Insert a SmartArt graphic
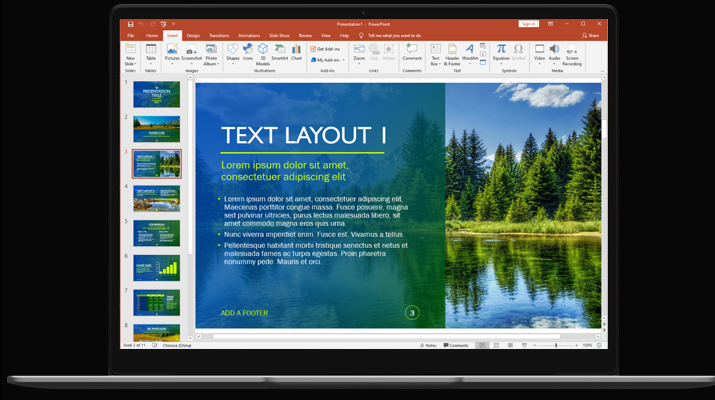Viewport: 715px width, 400px height. click(x=280, y=53)
